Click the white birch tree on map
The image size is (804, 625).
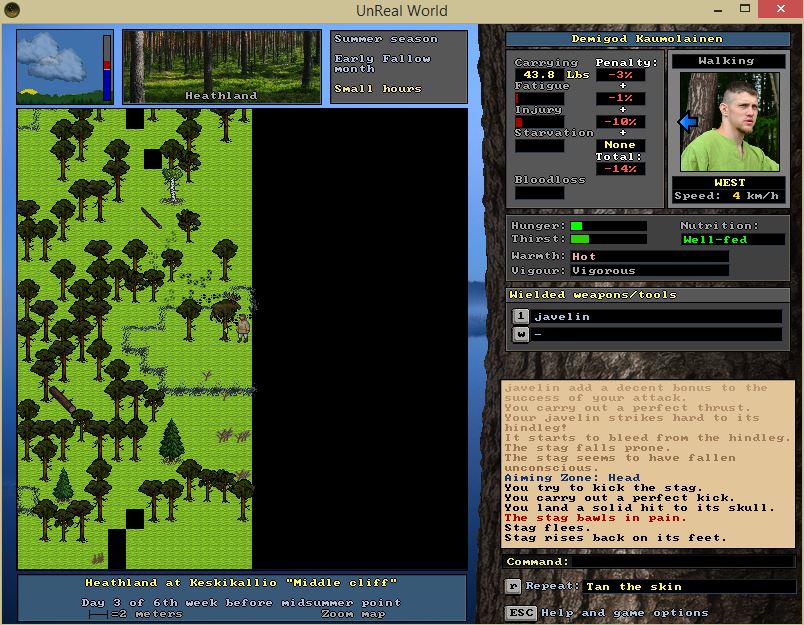[x=173, y=185]
